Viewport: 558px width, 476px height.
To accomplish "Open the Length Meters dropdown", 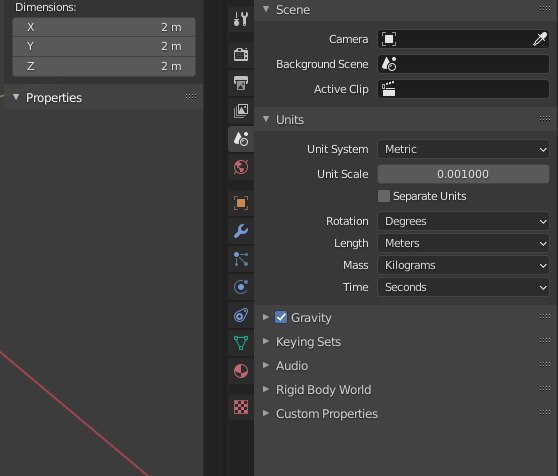I will [463, 243].
